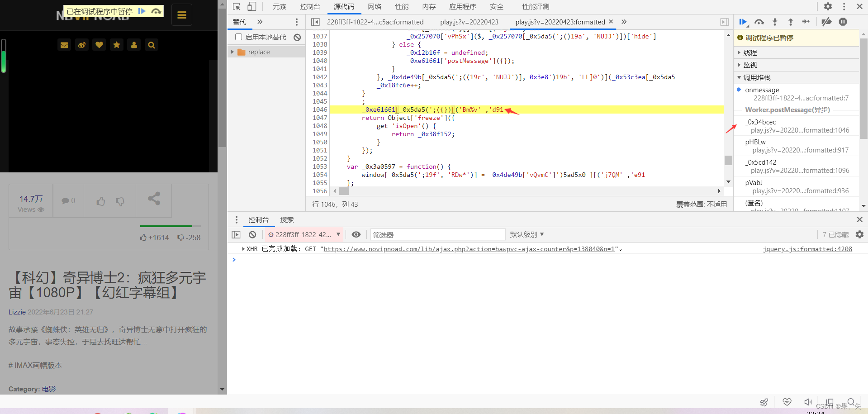
Task: Select pVabJ call stack frame
Action: click(796, 186)
